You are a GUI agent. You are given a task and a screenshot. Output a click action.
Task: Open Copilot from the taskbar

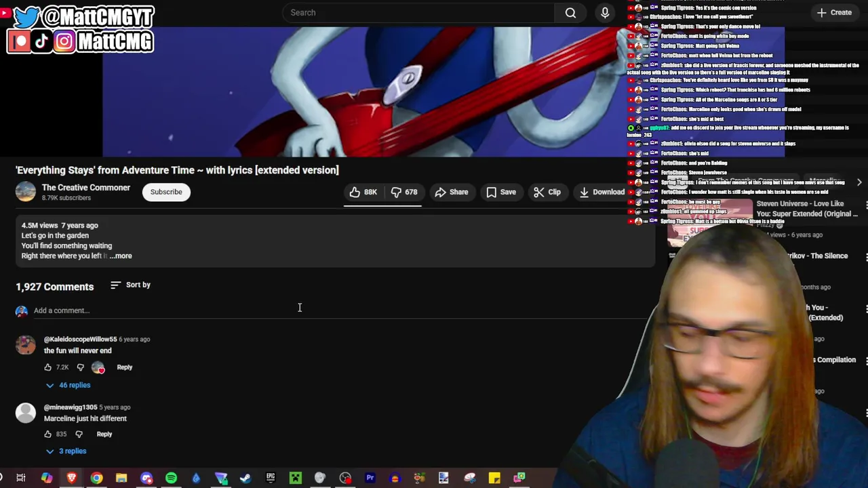[x=47, y=478]
